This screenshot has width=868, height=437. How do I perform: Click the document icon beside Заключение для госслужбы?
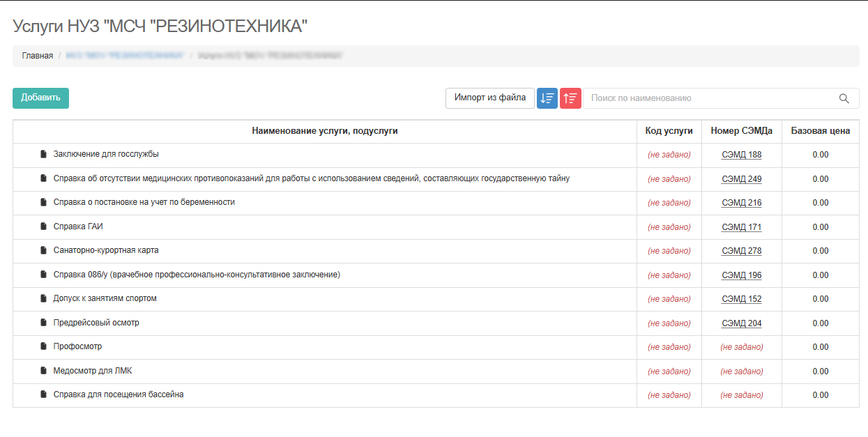click(44, 155)
